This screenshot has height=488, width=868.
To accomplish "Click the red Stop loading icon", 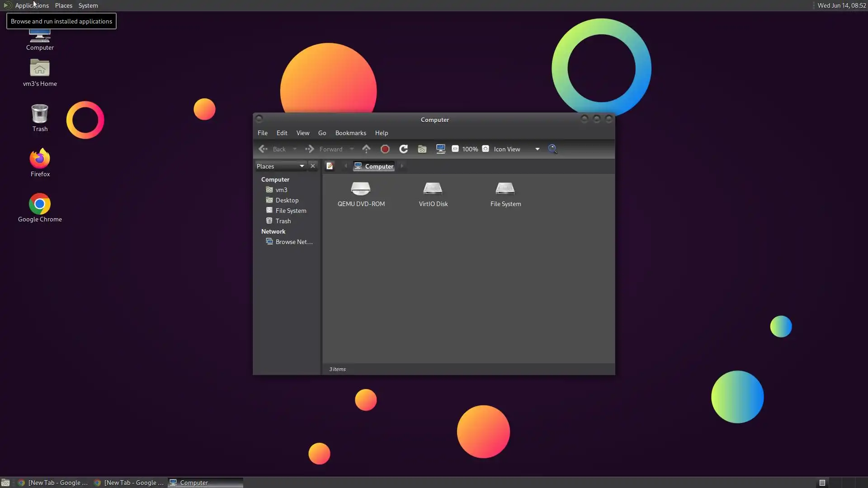I will point(385,149).
